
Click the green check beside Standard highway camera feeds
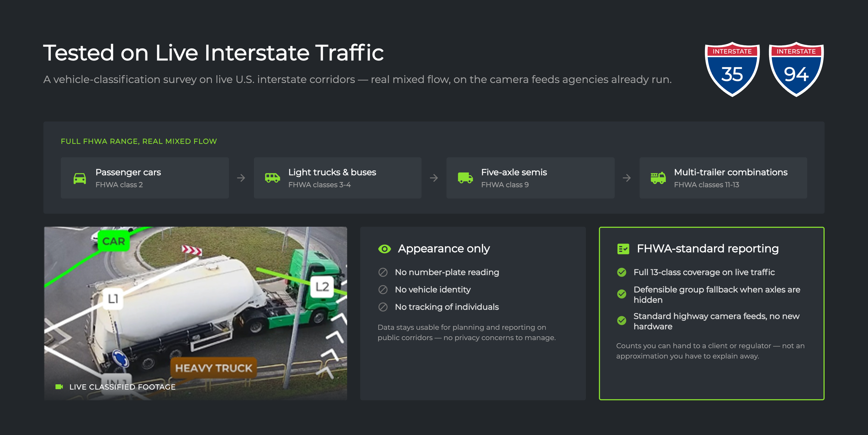pyautogui.click(x=621, y=321)
